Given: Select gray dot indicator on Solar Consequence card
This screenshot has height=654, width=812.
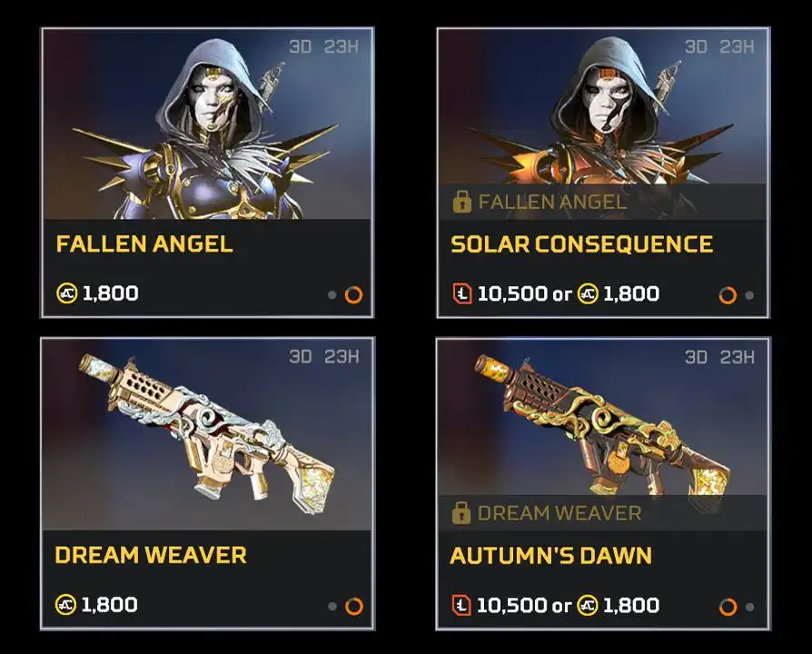Looking at the screenshot, I should [x=749, y=295].
